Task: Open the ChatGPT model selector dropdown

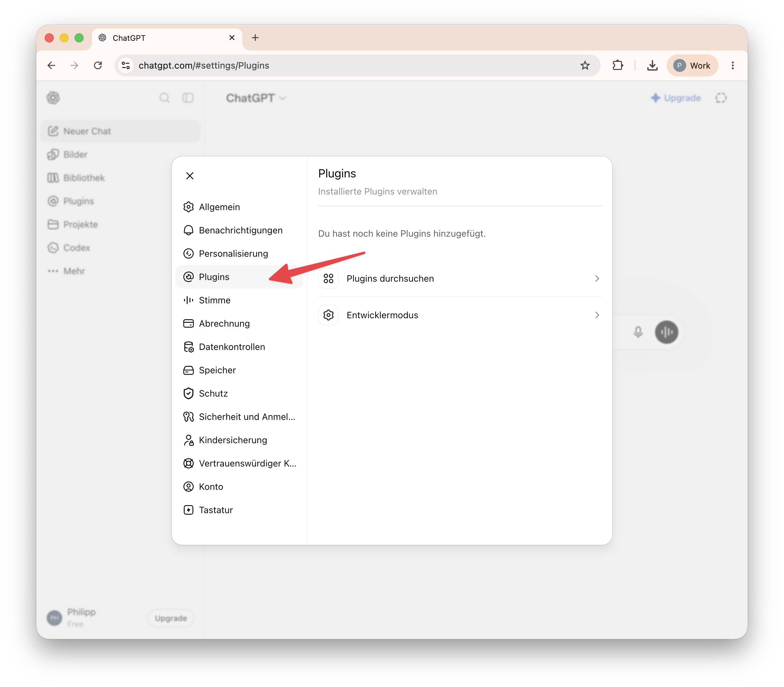Action: [x=256, y=98]
